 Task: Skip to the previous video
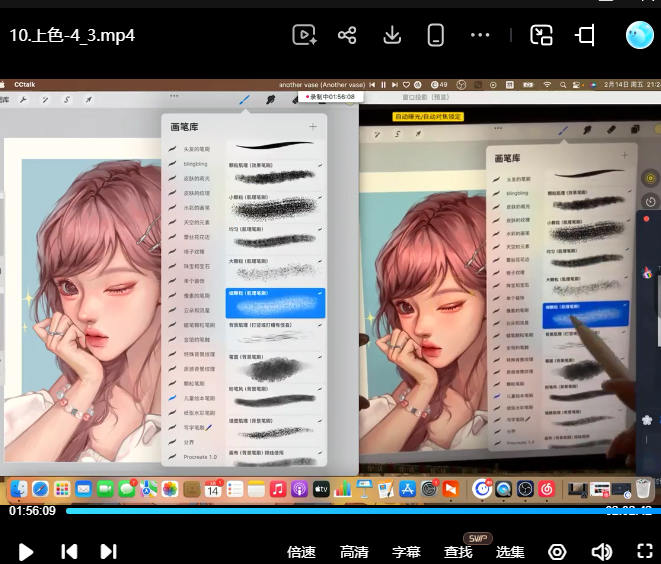69,551
